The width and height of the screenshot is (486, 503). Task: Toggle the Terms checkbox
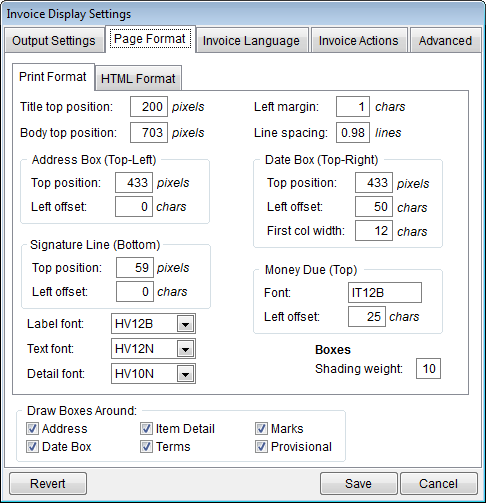(146, 446)
